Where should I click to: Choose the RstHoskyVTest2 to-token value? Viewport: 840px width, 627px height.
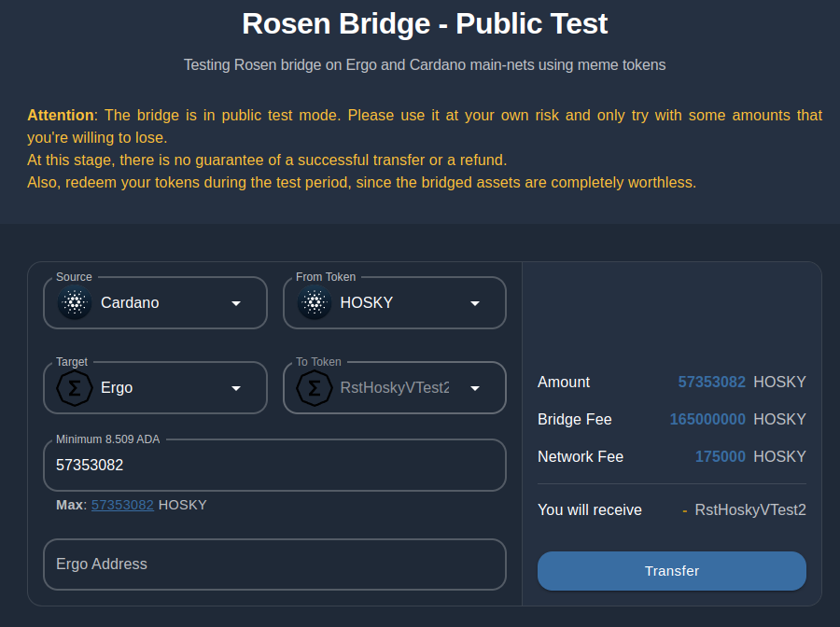coord(395,387)
